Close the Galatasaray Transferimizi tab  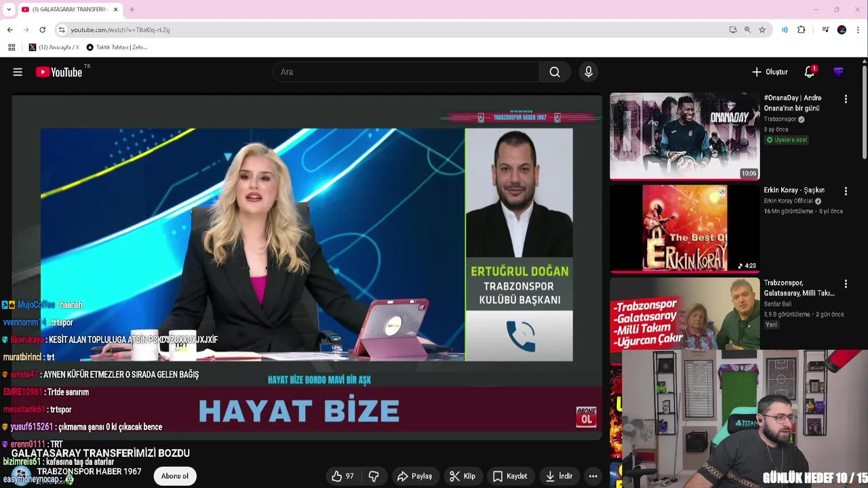[116, 9]
